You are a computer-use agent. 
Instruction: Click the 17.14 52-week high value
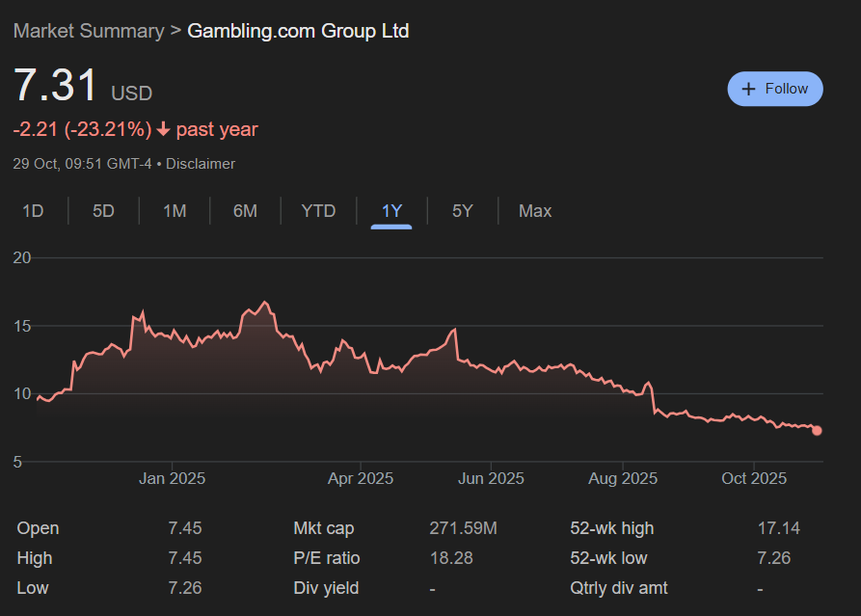pyautogui.click(x=779, y=528)
